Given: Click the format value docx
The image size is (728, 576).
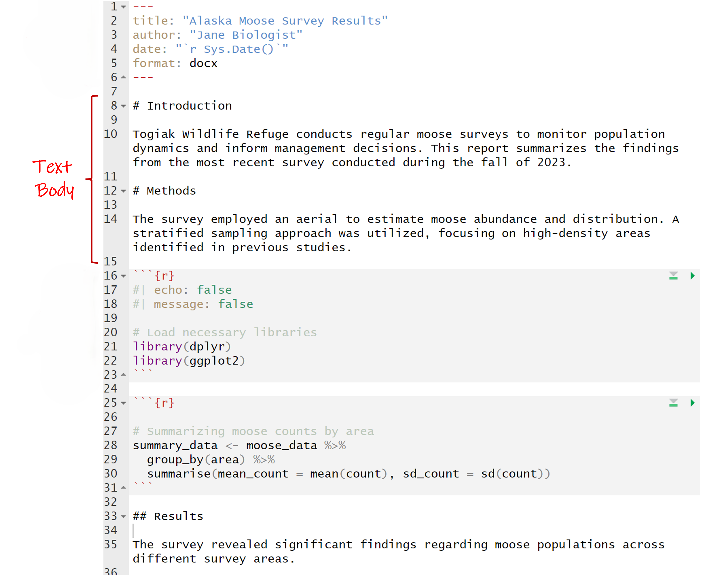Looking at the screenshot, I should [x=203, y=63].
